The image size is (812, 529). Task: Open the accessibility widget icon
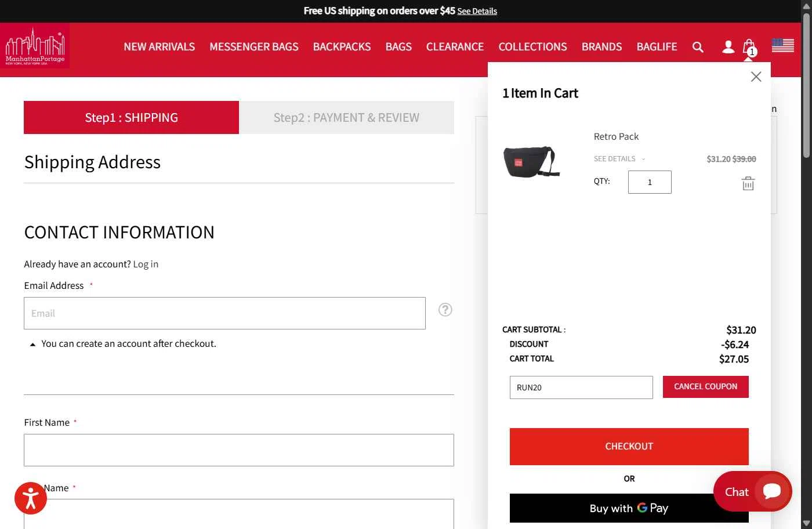pyautogui.click(x=31, y=498)
